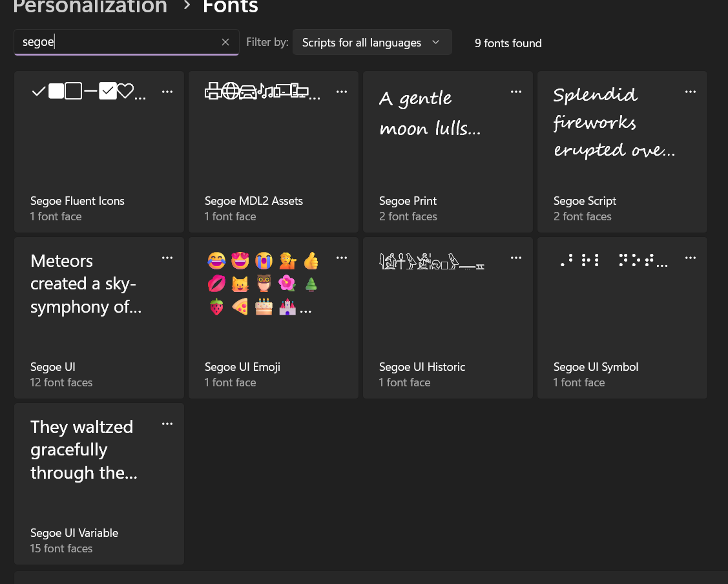
Task: Open more options for Segoe MDL2 Assets
Action: click(342, 92)
